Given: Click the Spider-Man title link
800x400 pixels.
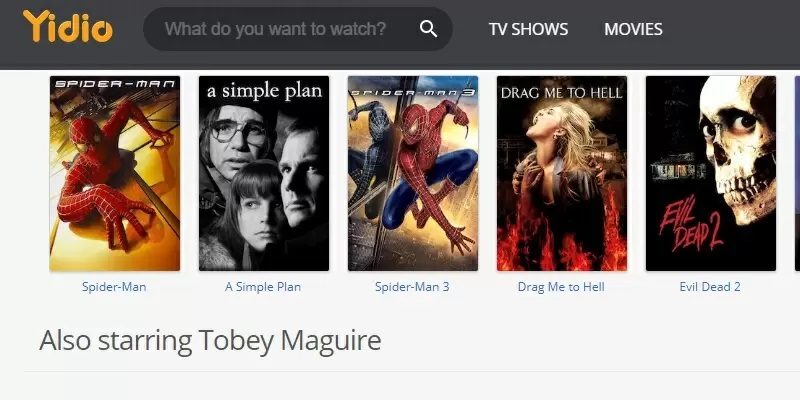Looking at the screenshot, I should (114, 287).
